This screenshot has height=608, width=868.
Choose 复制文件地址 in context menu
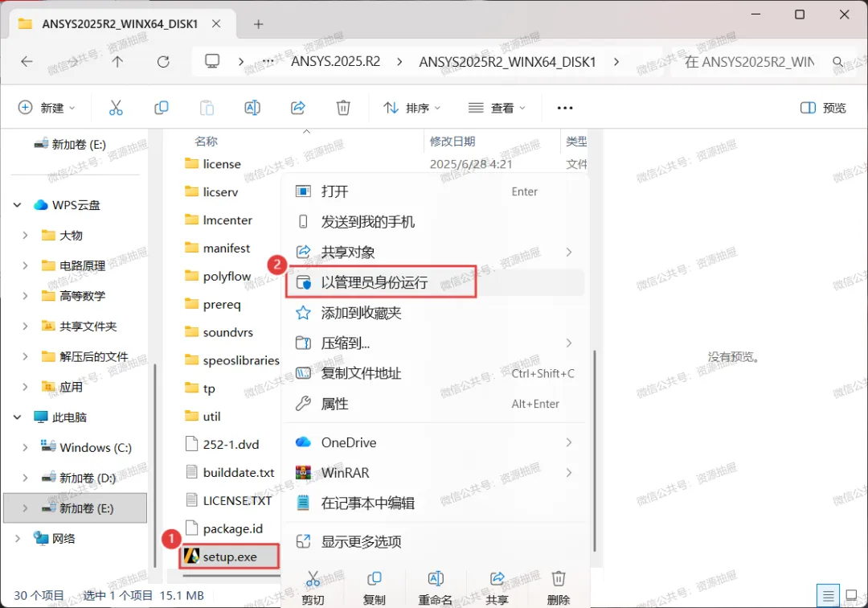click(435, 373)
